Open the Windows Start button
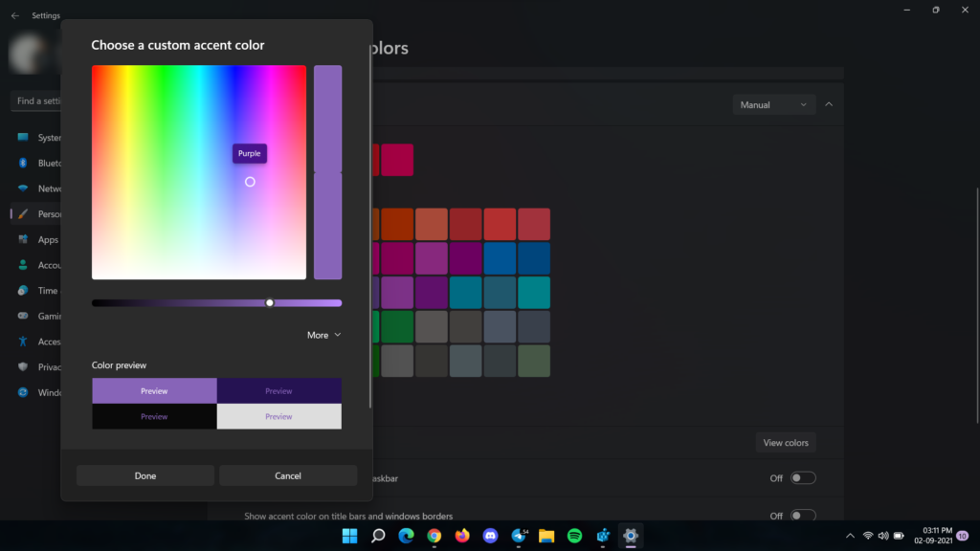This screenshot has height=551, width=980. click(350, 536)
